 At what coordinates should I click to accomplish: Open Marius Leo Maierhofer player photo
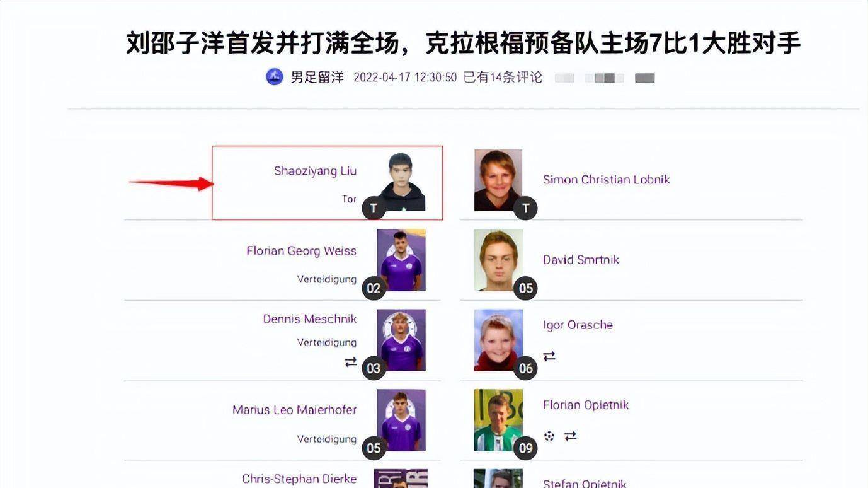tap(401, 420)
